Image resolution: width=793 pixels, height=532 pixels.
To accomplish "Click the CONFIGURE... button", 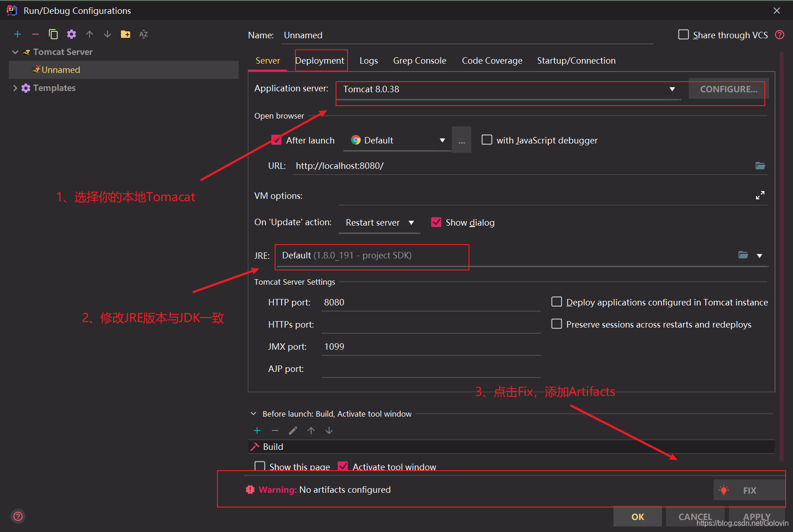I will pos(728,89).
